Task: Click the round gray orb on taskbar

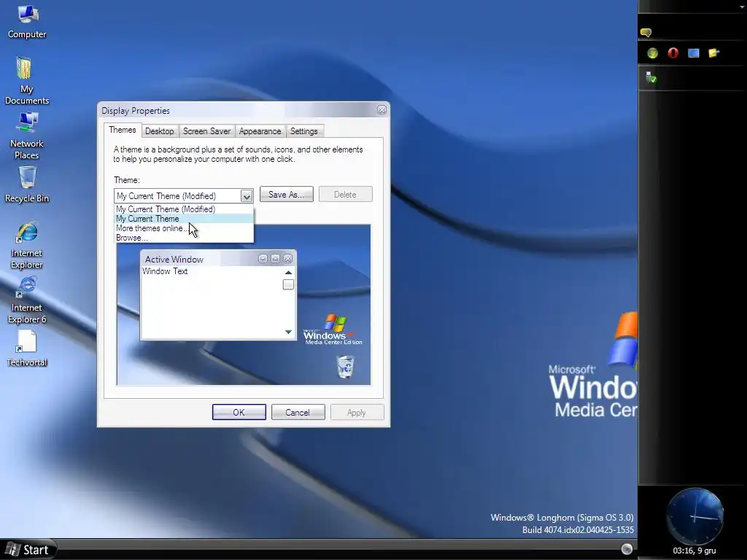Action: 627,549
